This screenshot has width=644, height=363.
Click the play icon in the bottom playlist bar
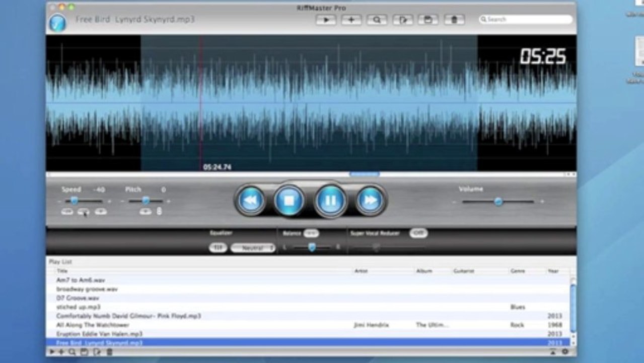[x=52, y=352]
